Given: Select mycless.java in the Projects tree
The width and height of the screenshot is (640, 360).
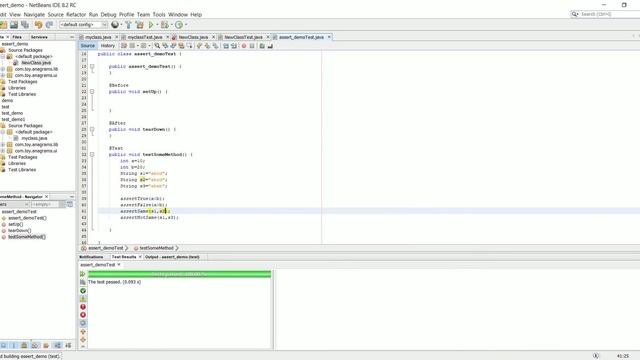Looking at the screenshot, I should 34,138.
